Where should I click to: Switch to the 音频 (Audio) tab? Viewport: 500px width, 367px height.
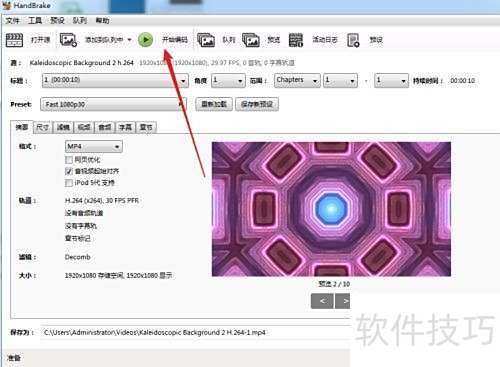(105, 127)
